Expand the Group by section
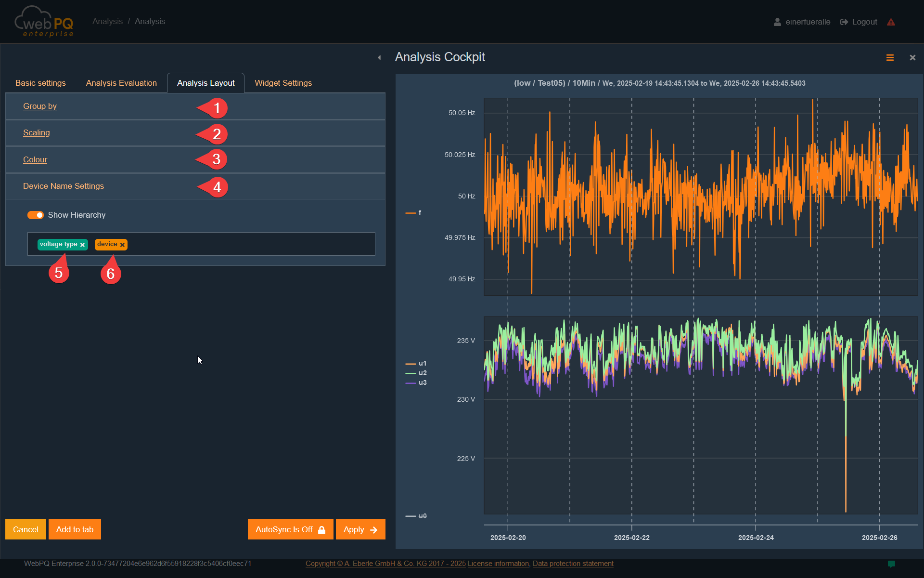This screenshot has height=578, width=924. click(40, 106)
